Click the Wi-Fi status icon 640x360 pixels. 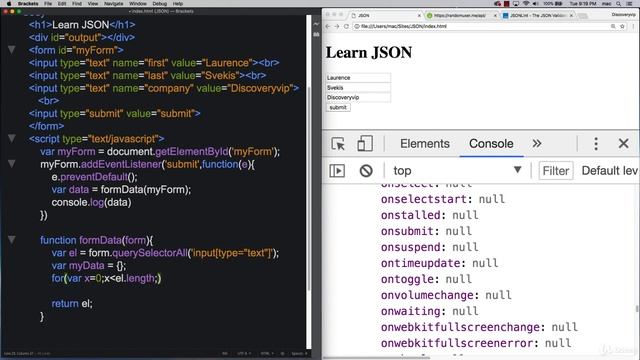526,4
